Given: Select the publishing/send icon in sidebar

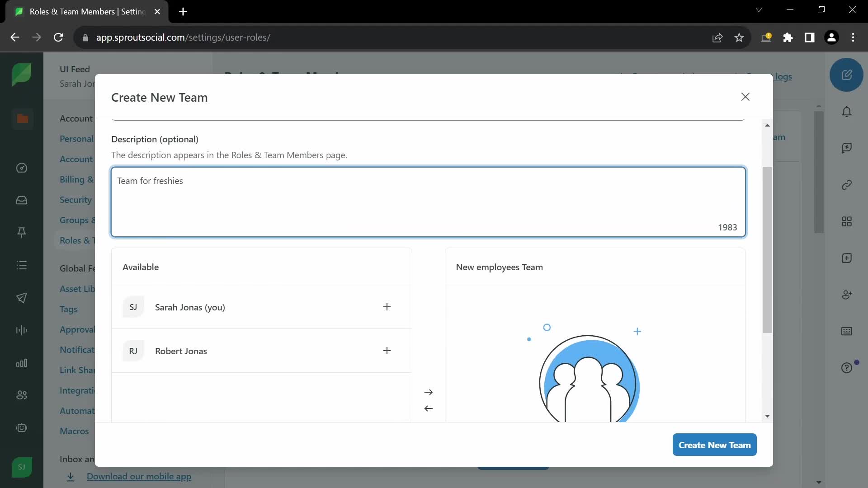Looking at the screenshot, I should 22,298.
